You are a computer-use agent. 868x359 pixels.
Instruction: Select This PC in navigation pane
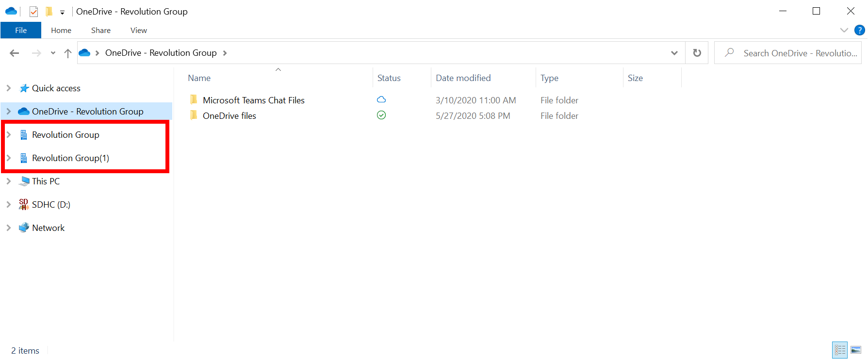pos(46,181)
